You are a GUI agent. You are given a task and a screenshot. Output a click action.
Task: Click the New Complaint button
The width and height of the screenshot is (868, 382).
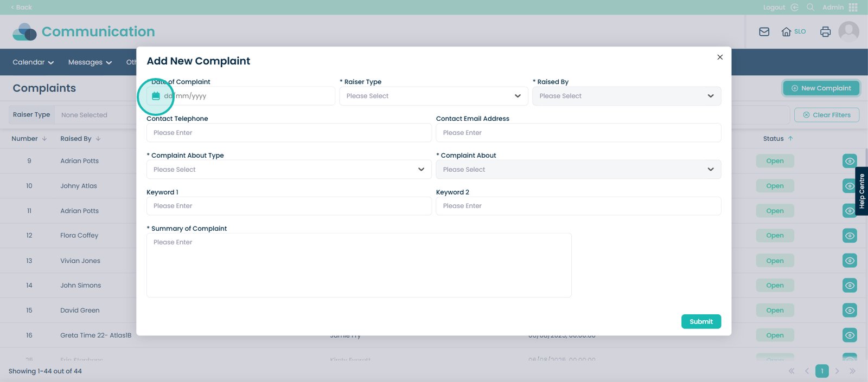pyautogui.click(x=821, y=88)
